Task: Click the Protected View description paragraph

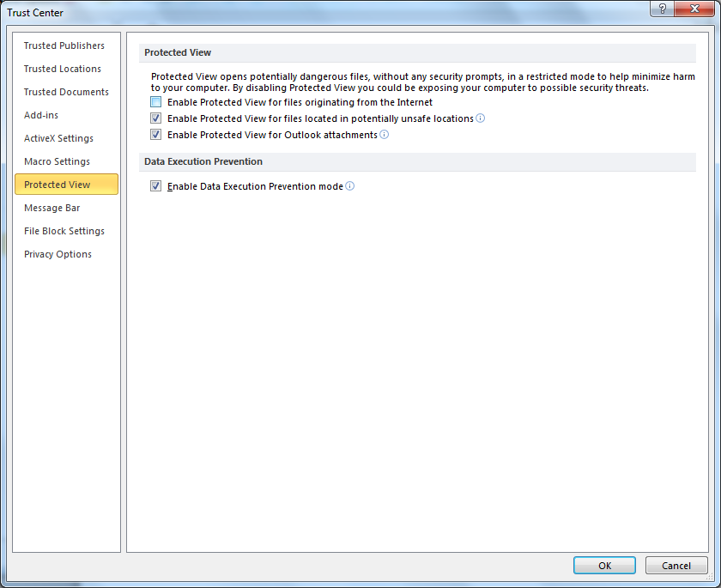Action: point(423,82)
